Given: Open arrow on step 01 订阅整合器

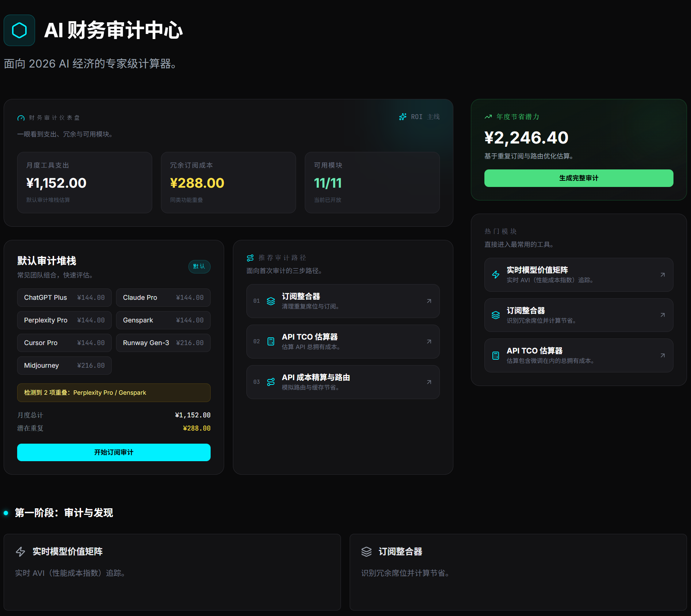Looking at the screenshot, I should pos(429,301).
